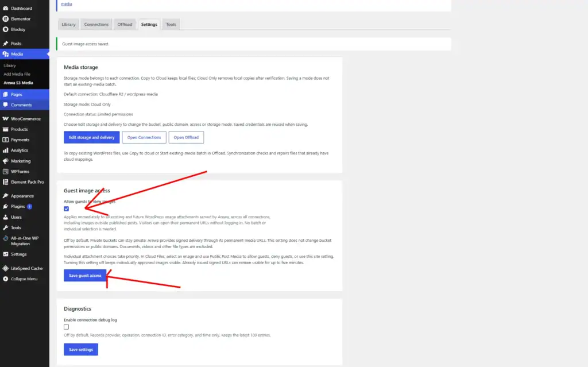588x367 pixels.
Task: Click the All-in-One WP Migration icon
Action: click(6, 238)
